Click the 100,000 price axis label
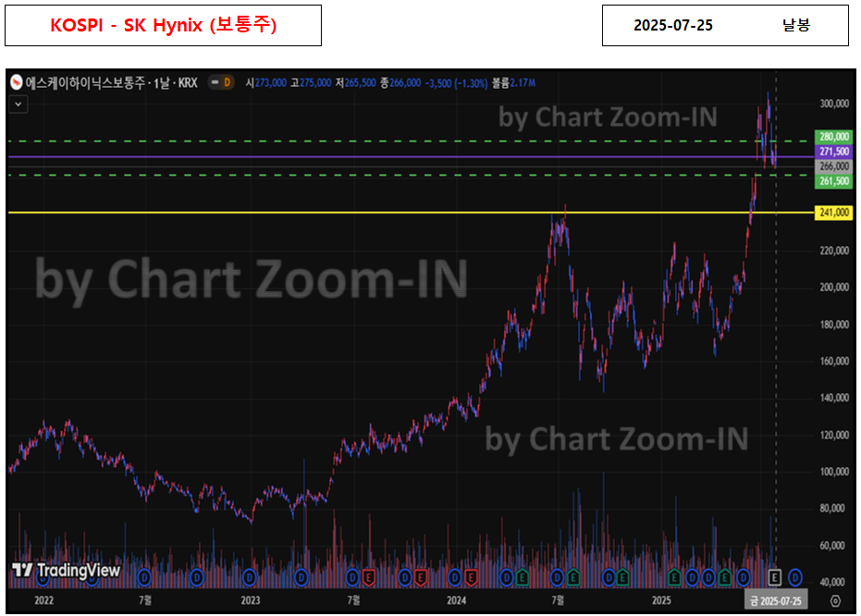This screenshot has height=616, width=861. click(x=834, y=472)
